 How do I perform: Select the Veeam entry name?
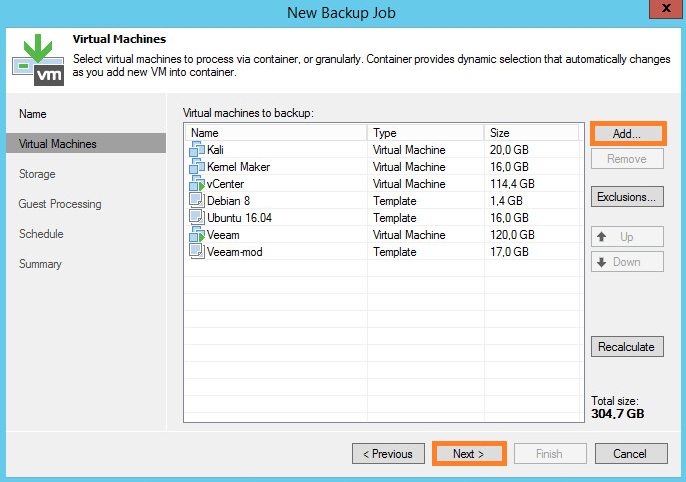223,235
